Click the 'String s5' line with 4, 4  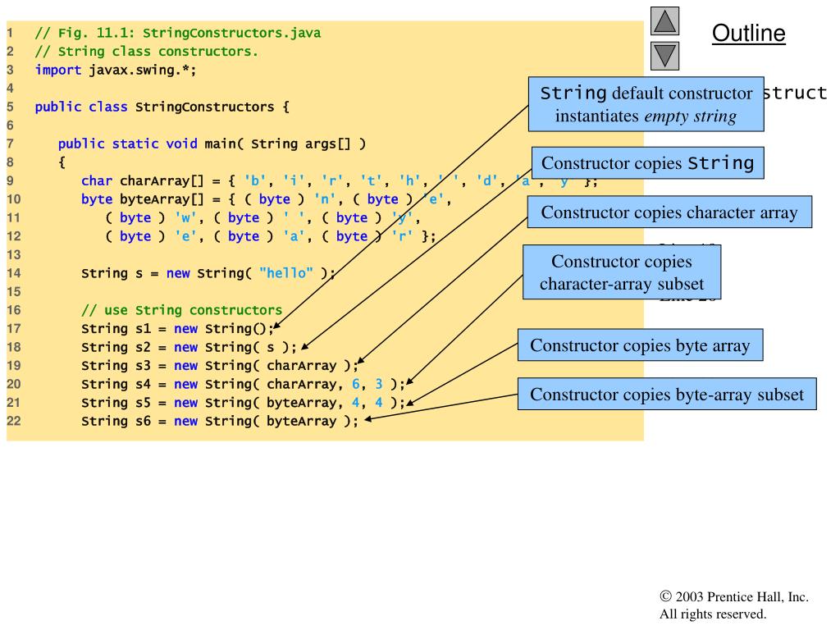coord(243,403)
